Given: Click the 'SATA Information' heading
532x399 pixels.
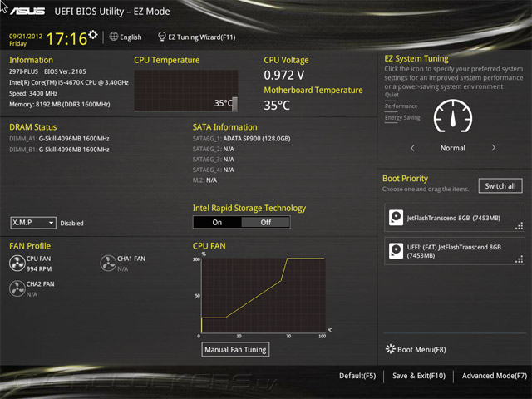Looking at the screenshot, I should 225,127.
